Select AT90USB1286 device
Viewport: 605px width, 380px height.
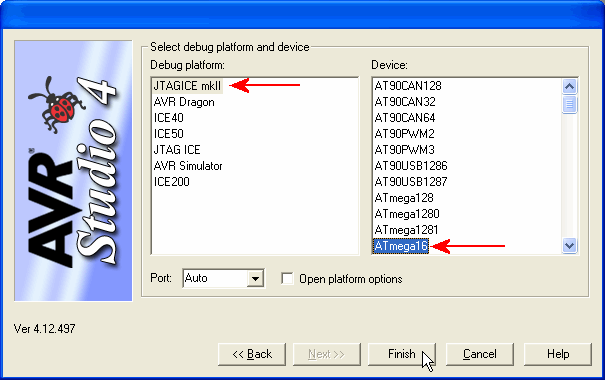(x=411, y=166)
